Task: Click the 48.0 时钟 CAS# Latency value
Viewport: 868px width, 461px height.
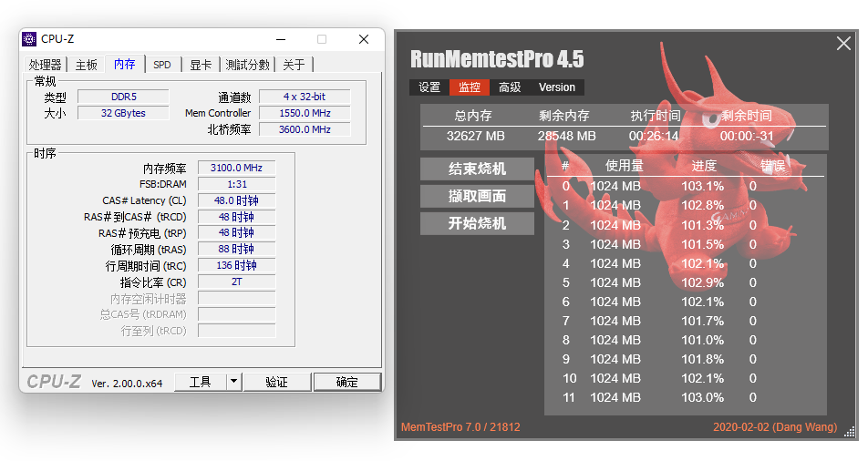Action: coord(236,200)
